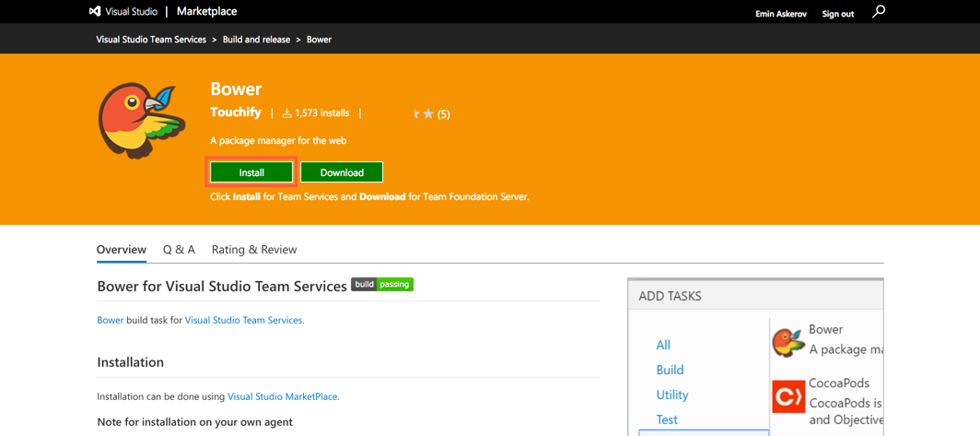Switch to the Rating & Review tab
The image size is (980, 436).
pos(254,250)
